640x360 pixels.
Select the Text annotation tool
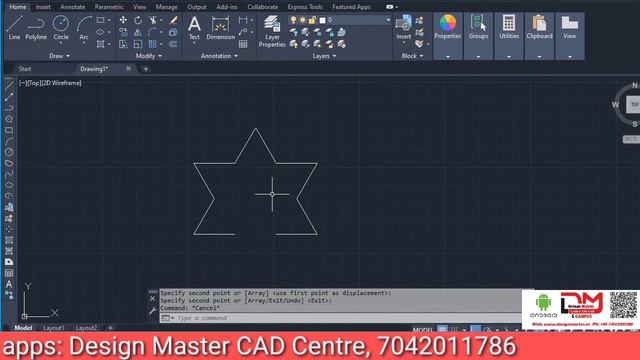(x=194, y=28)
